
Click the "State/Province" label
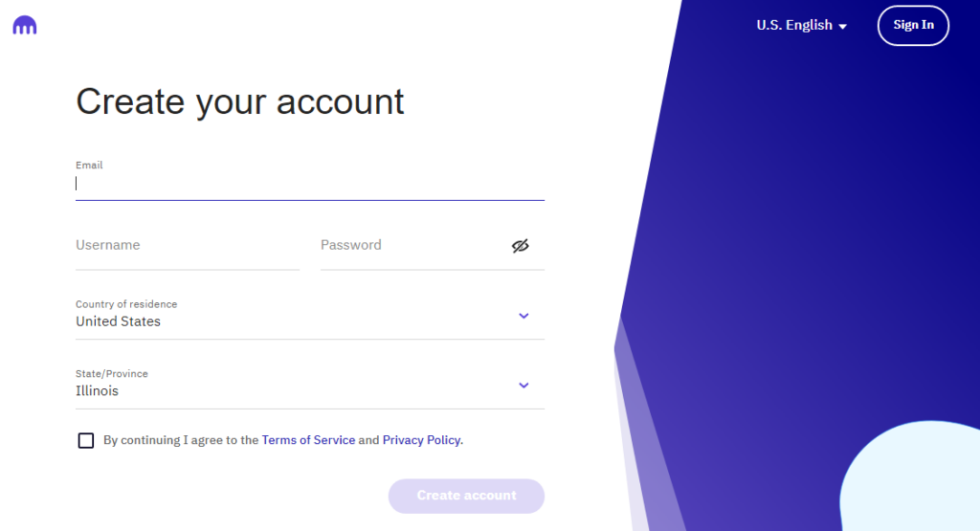(112, 374)
